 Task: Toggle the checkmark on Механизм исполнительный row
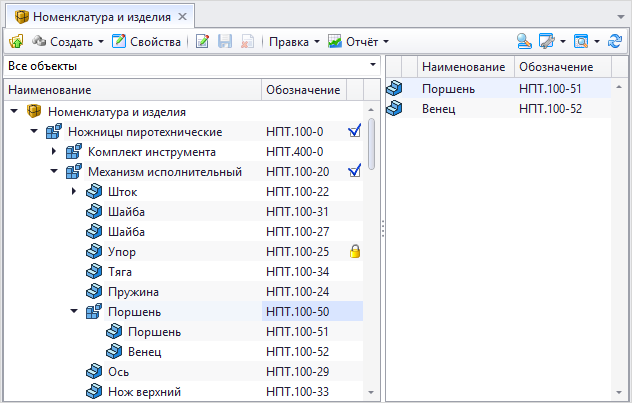[354, 172]
